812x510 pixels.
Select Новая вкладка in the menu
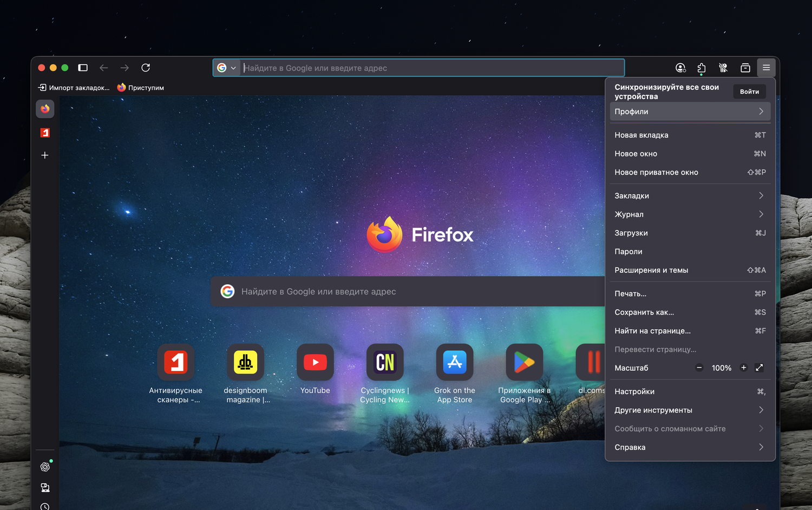tap(690, 135)
